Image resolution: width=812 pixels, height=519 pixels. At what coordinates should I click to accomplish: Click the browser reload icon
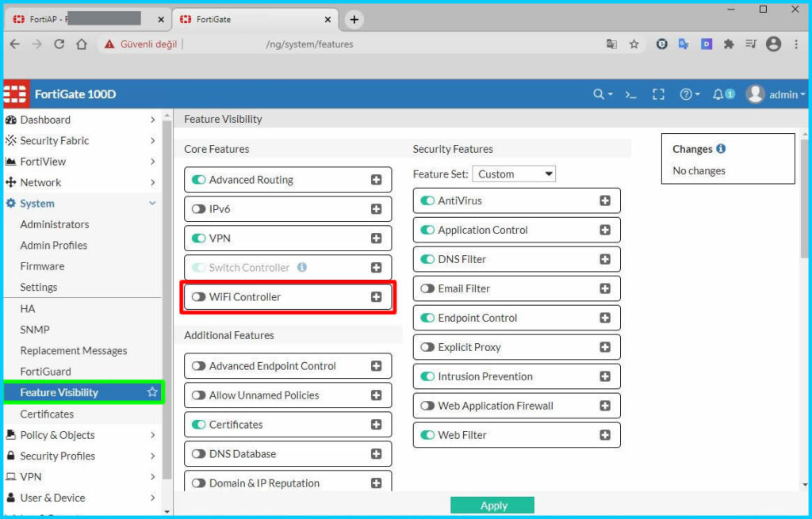(x=59, y=44)
